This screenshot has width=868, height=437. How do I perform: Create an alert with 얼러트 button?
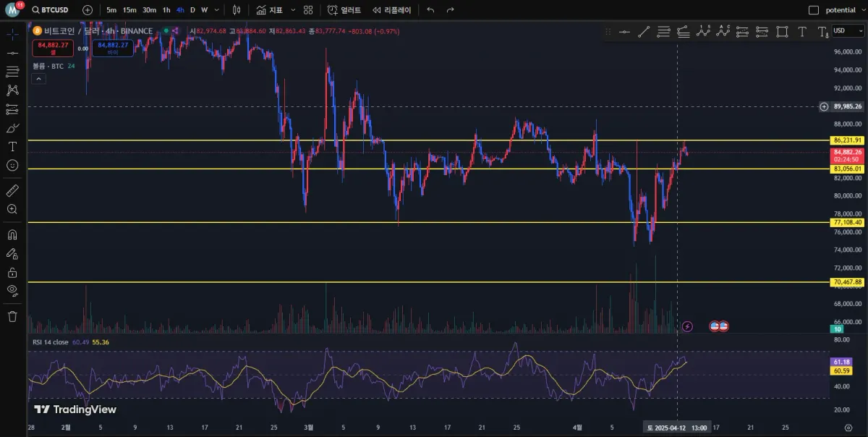344,10
